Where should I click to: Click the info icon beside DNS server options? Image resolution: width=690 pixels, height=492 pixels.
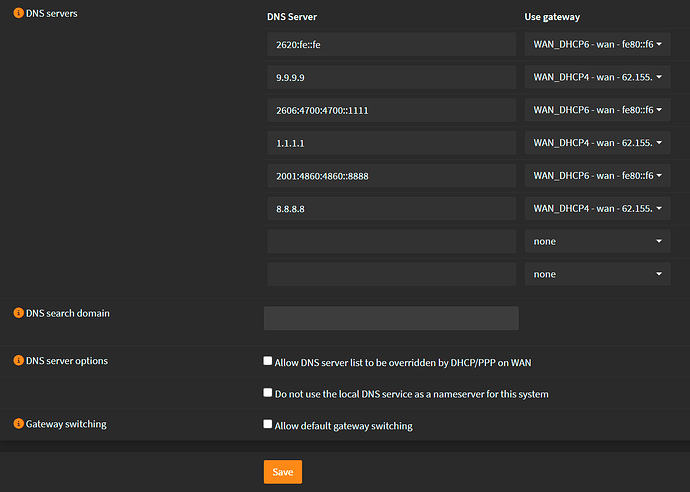point(17,360)
